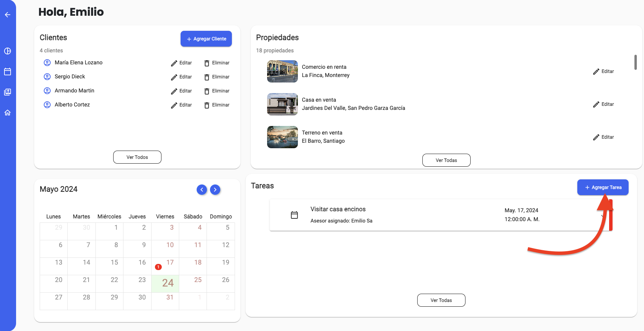Click the user avatar beside Sergio Dieck
644x331 pixels.
(x=47, y=77)
